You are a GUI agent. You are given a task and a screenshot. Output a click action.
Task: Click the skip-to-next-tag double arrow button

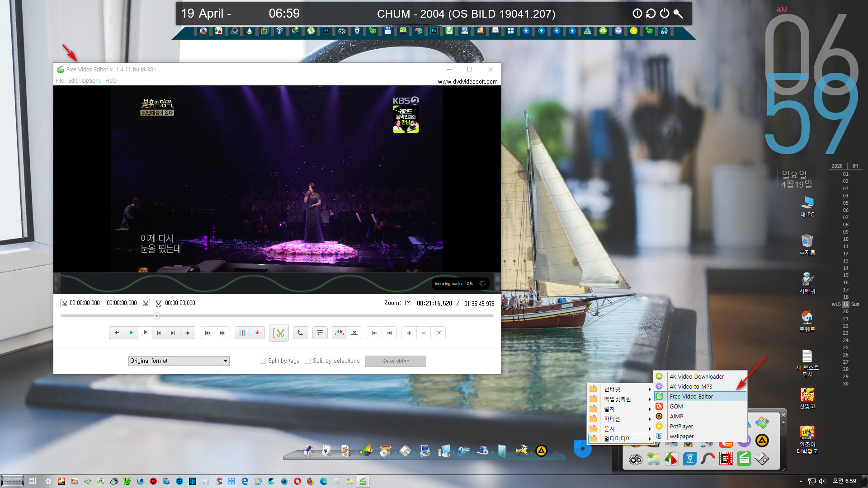(222, 333)
